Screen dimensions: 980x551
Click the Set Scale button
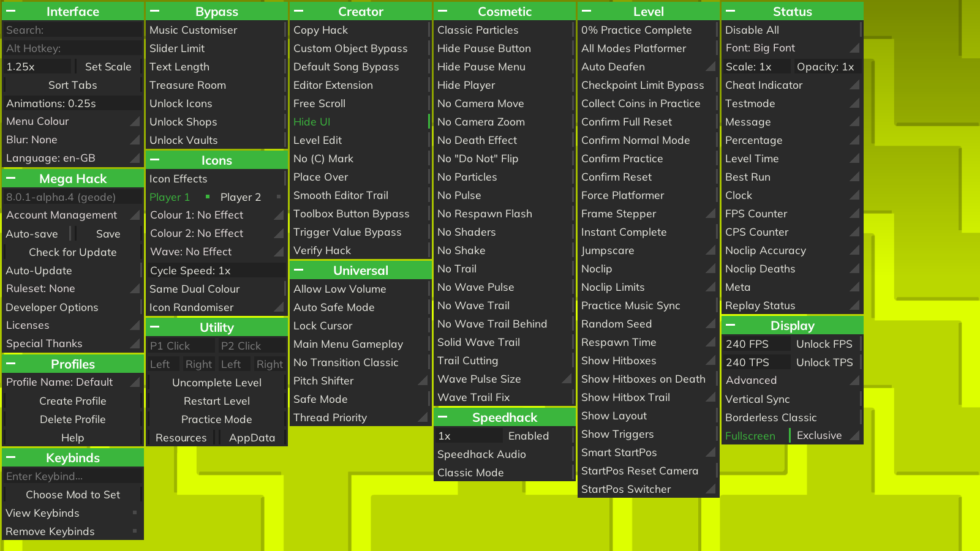tap(108, 67)
